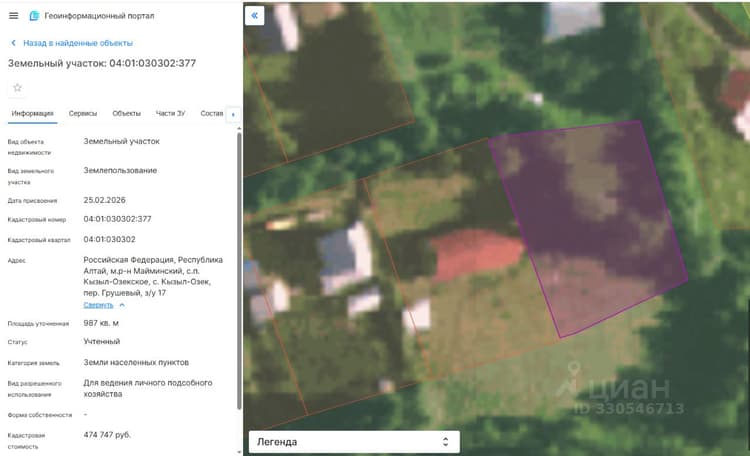Screen dimensions: 750x456
Task: Click the Геоинформационный портал logo icon
Action: (34, 16)
